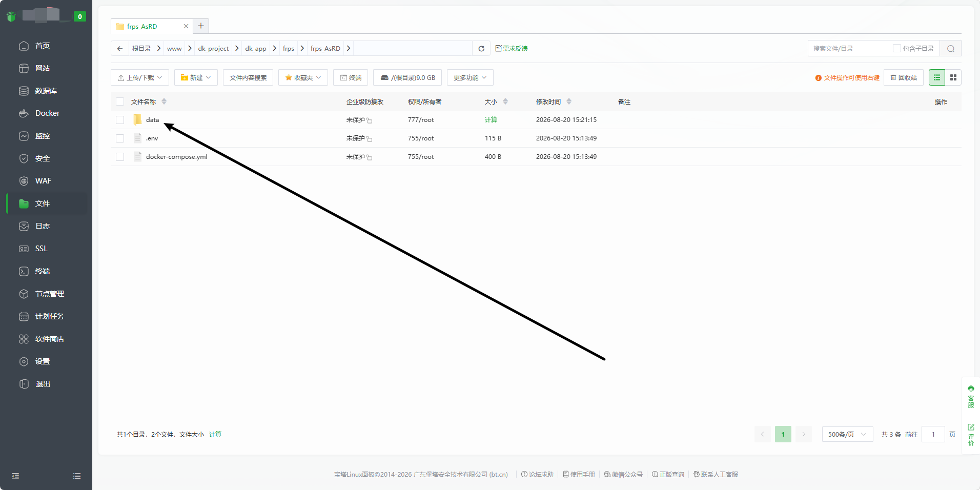The height and width of the screenshot is (490, 980).
Task: Sort by 大小 size column
Action: [x=505, y=101]
